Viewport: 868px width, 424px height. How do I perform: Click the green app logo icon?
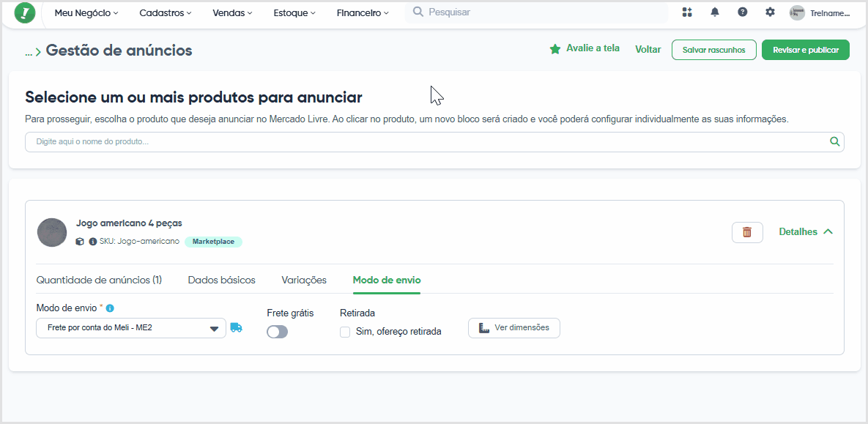(x=25, y=12)
